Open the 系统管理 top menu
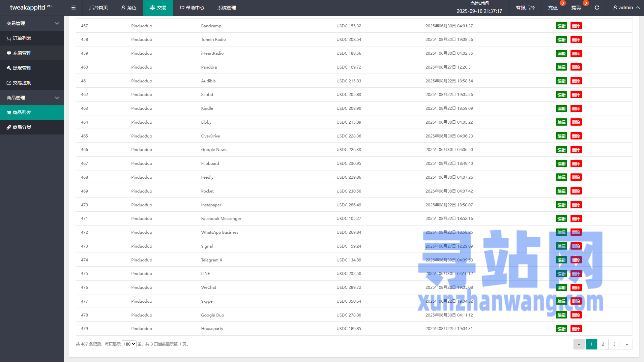This screenshot has width=644, height=362. click(x=227, y=8)
